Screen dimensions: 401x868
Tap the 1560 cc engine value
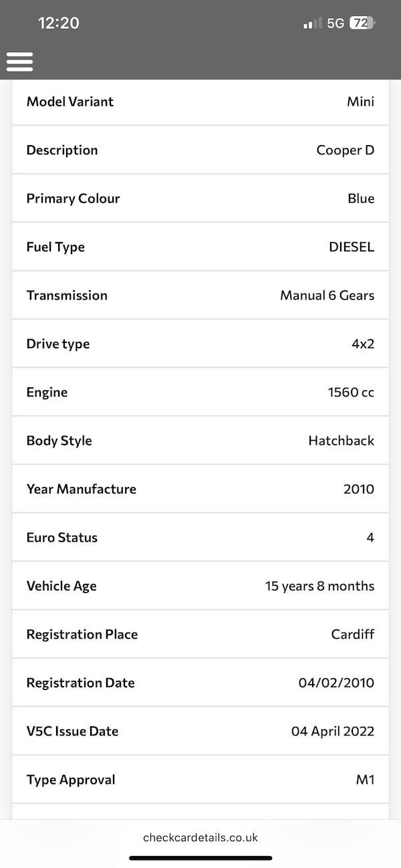pyautogui.click(x=351, y=393)
